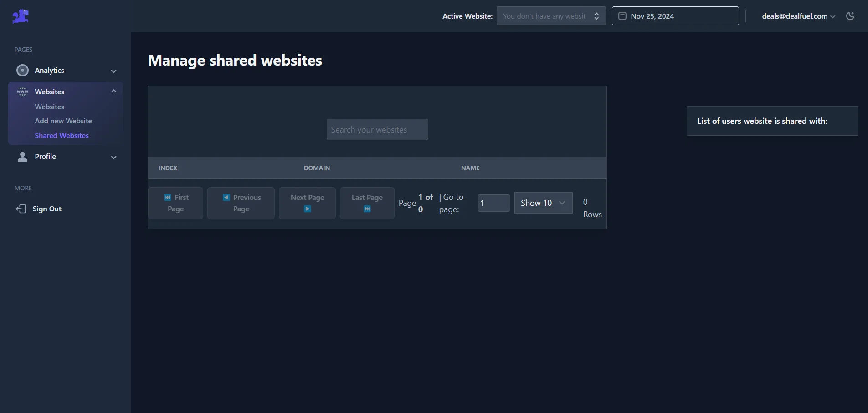Screen dimensions: 868x413
Task: Open the Show 10 rows dropdown
Action: 543,203
